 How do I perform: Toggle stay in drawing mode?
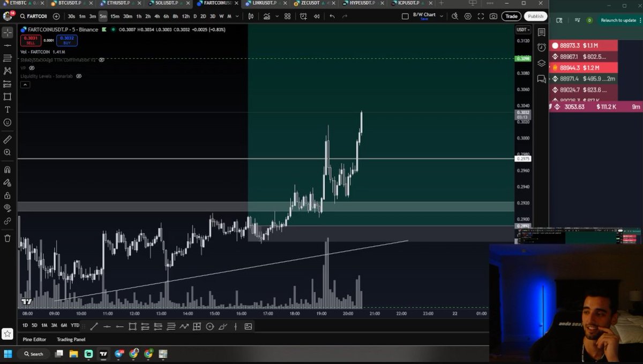tap(8, 183)
